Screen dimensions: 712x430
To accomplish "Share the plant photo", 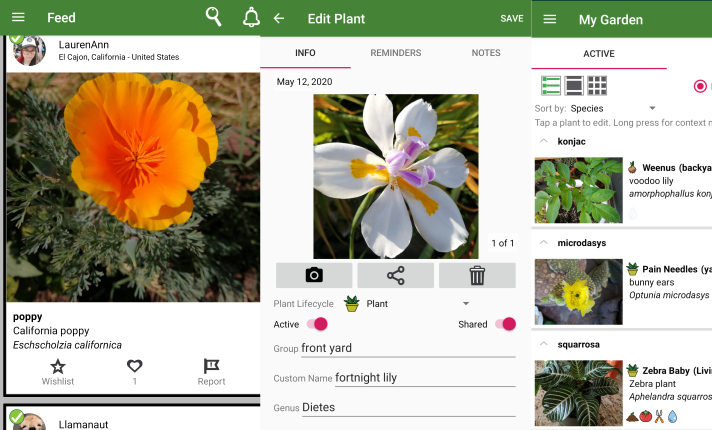I will click(395, 275).
